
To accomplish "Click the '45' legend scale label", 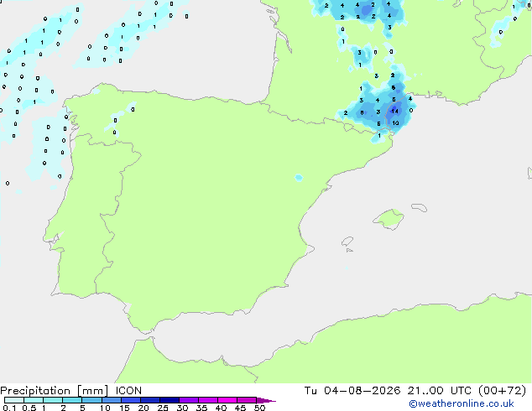I will click(x=240, y=408).
